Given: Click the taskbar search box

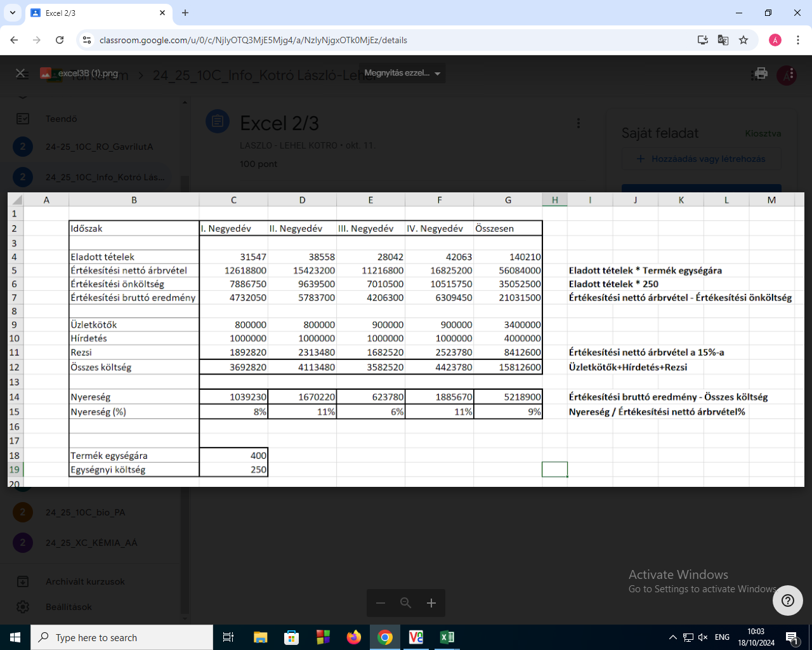Looking at the screenshot, I should click(122, 637).
